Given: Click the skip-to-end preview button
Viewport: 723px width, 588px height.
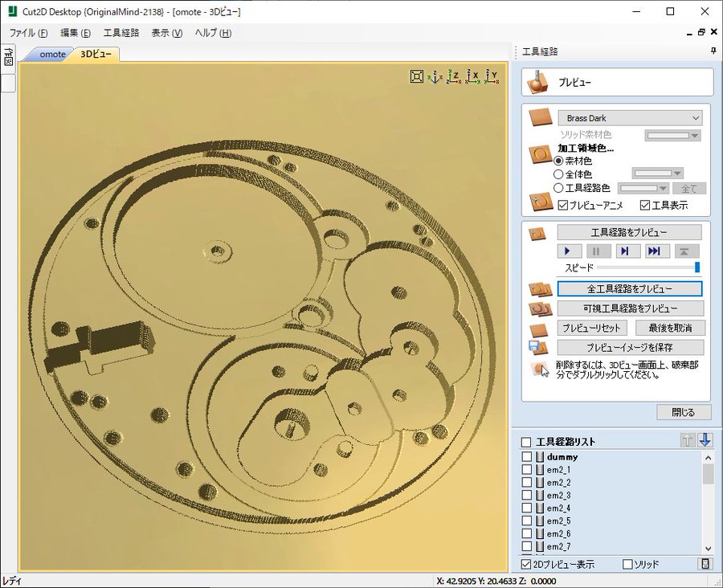Looking at the screenshot, I should [653, 251].
